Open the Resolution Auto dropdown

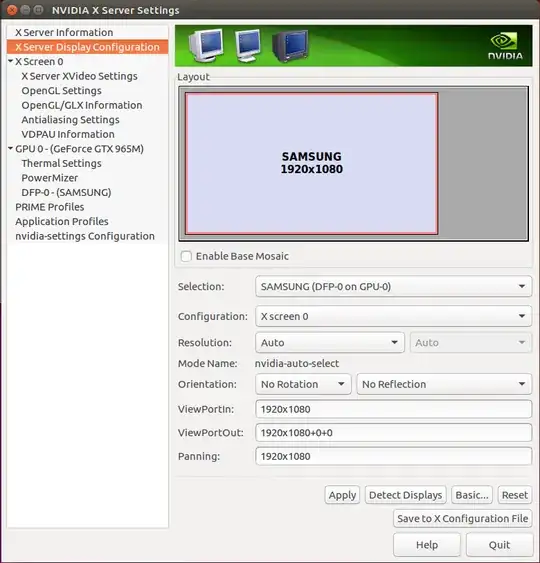click(330, 343)
